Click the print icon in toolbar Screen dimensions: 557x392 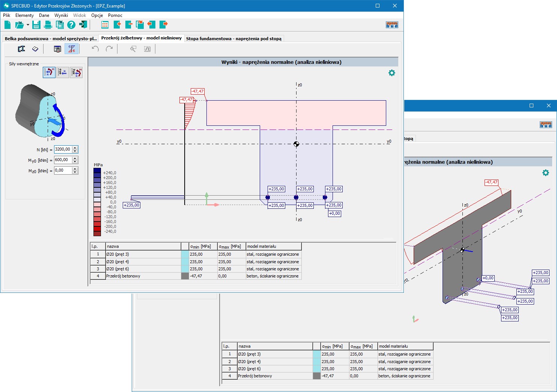point(48,25)
